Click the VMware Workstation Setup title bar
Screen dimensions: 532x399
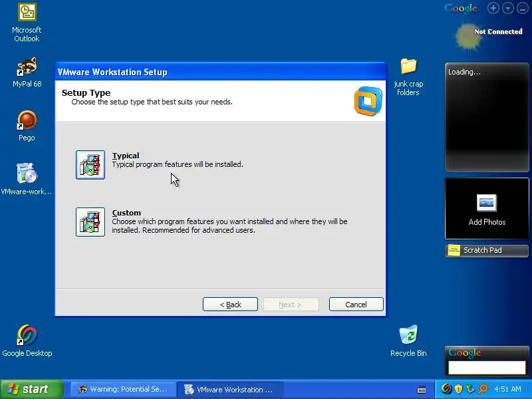coord(221,72)
